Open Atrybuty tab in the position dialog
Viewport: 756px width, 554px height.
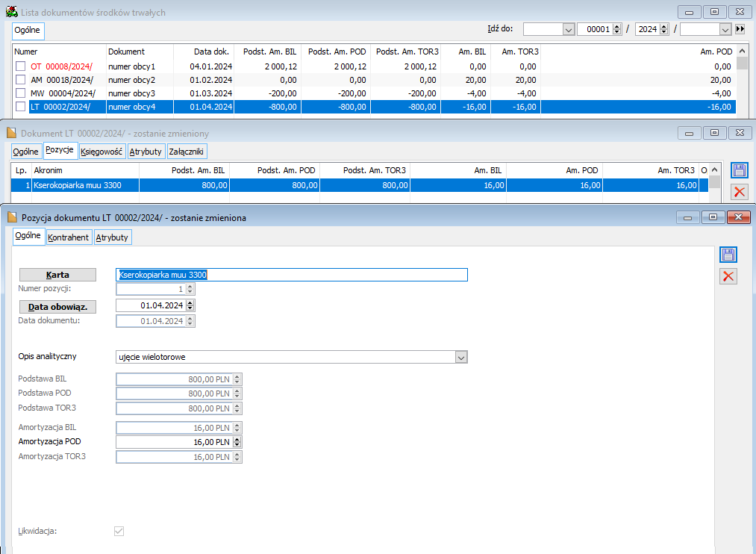pyautogui.click(x=112, y=237)
